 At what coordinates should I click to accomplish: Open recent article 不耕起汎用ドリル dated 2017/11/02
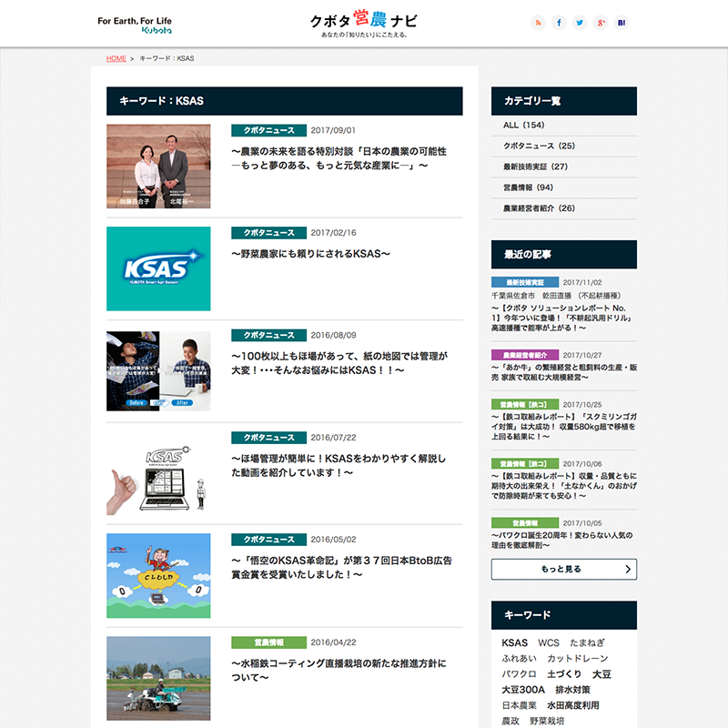coord(562,318)
